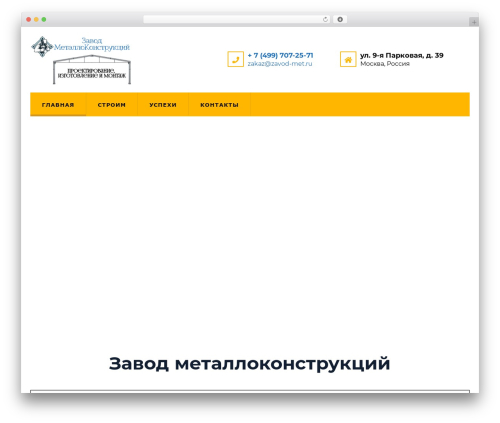Viewport: 500px width, 423px height.
Task: Click the factory logo image
Action: point(81,60)
